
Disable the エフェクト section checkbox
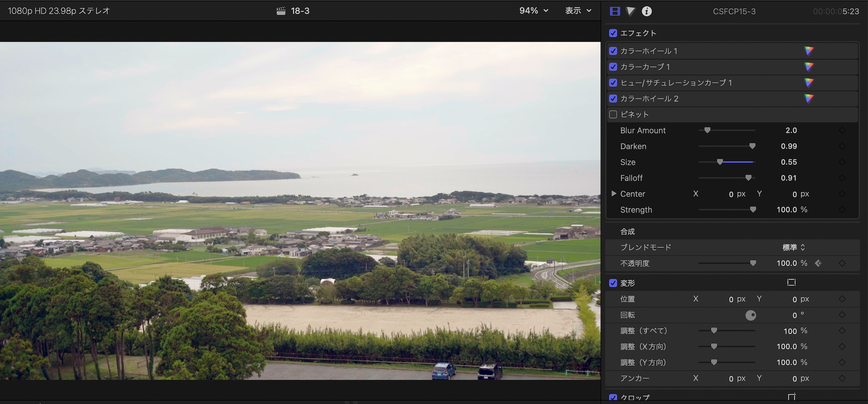tap(613, 33)
